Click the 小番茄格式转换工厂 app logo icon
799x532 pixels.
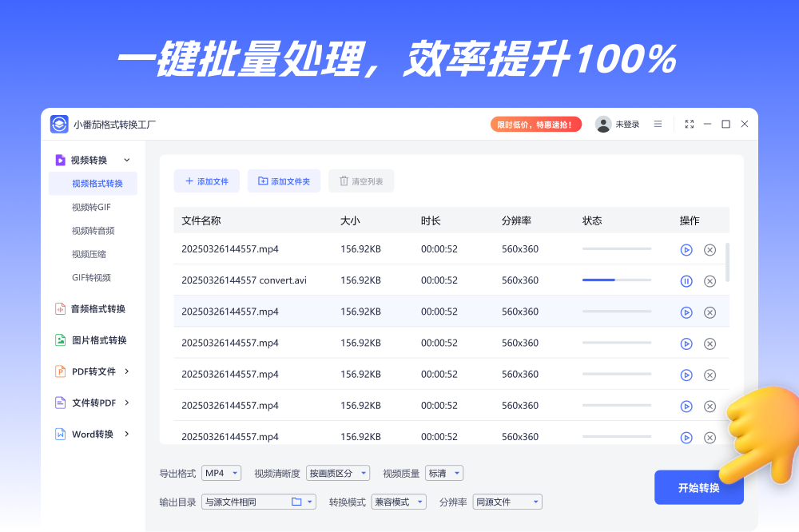click(x=59, y=124)
